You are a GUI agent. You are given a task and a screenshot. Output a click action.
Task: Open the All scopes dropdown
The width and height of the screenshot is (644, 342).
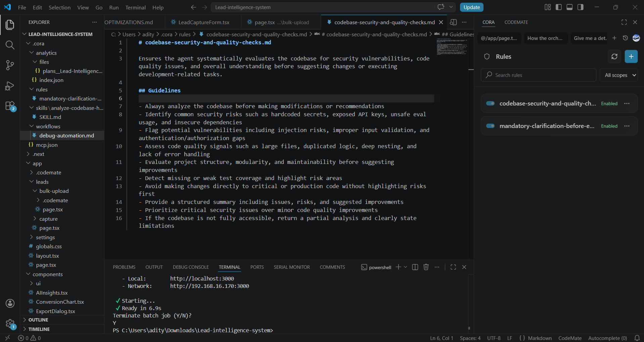pos(619,75)
